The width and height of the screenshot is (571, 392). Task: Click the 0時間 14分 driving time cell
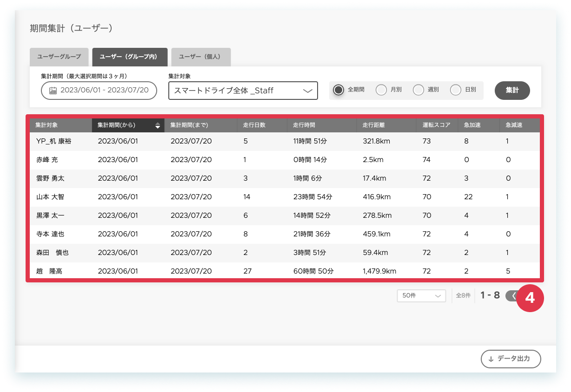click(310, 160)
